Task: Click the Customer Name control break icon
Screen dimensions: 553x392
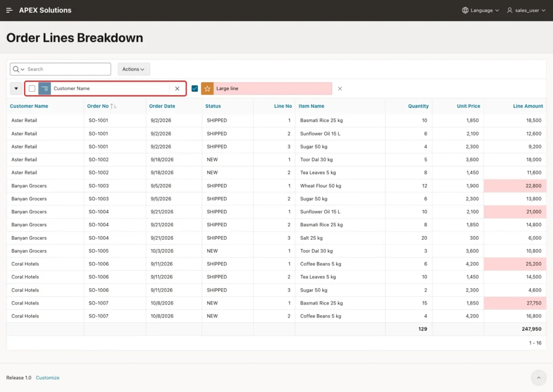Action: (44, 89)
